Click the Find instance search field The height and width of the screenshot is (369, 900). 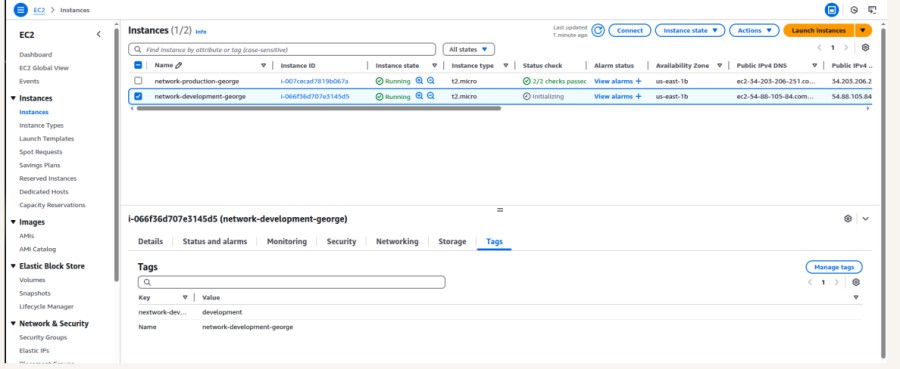(x=282, y=49)
